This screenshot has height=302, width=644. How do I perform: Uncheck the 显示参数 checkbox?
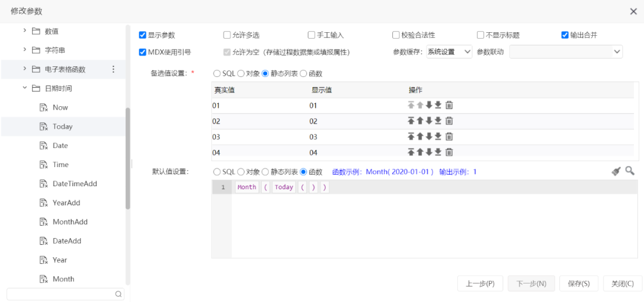[143, 35]
